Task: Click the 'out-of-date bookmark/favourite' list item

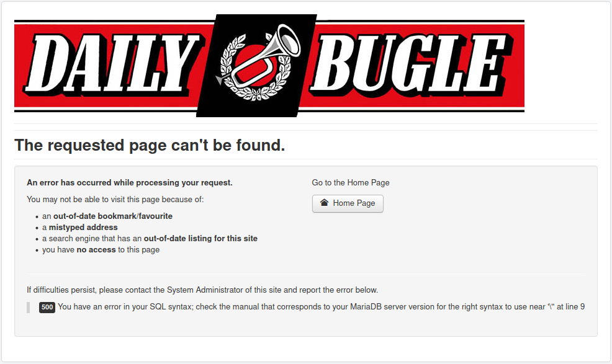Action: click(107, 216)
